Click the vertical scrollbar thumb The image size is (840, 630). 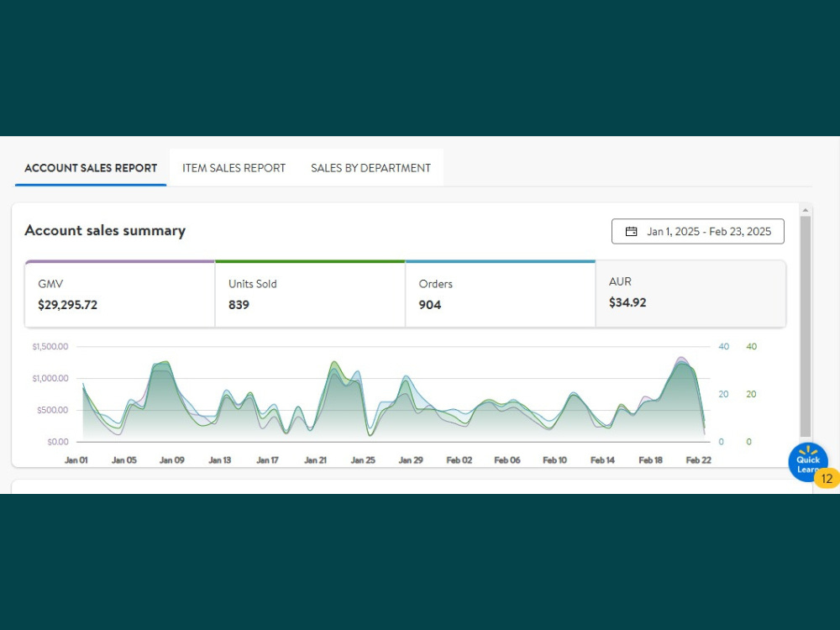pos(806,327)
